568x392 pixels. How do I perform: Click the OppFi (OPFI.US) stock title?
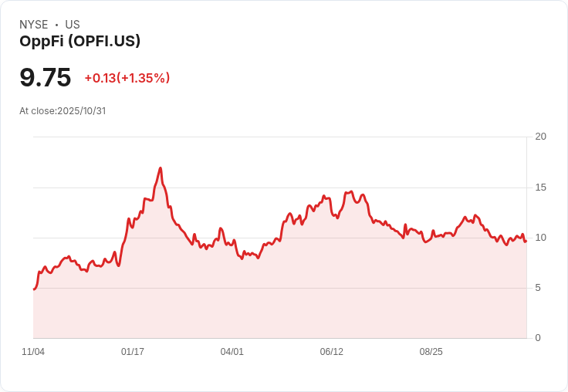coord(79,41)
